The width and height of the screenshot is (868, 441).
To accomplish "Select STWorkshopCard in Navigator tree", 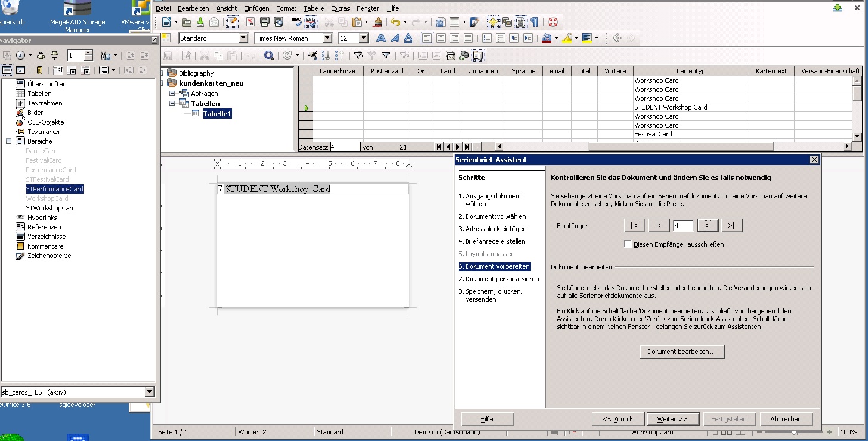I will pos(51,208).
